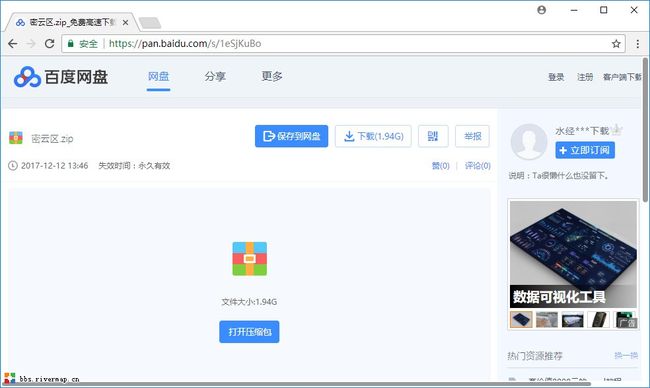Image resolution: width=650 pixels, height=388 pixels.
Task: Open the Chrome three-dot menu
Action: [x=638, y=44]
